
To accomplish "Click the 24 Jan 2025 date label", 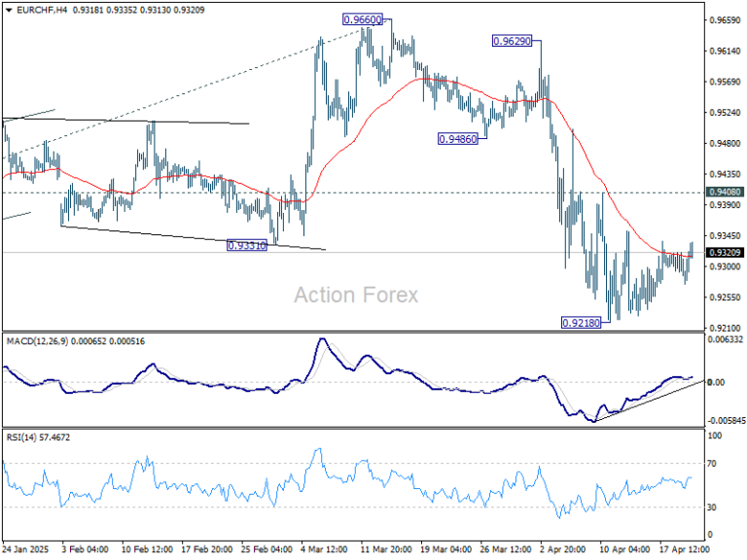I will coord(25,549).
